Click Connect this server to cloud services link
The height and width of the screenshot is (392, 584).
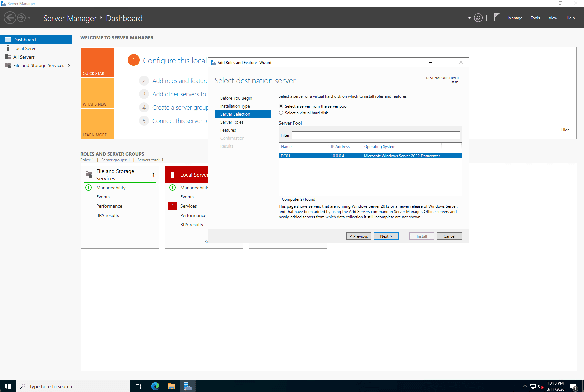[x=180, y=121]
